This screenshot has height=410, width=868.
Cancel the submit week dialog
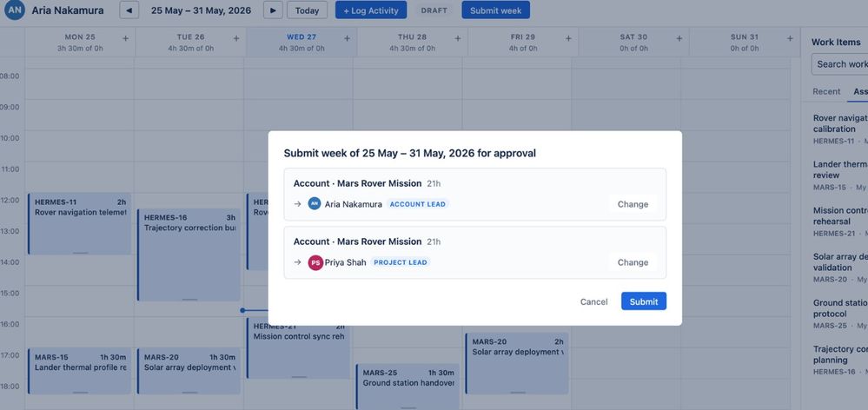click(593, 301)
